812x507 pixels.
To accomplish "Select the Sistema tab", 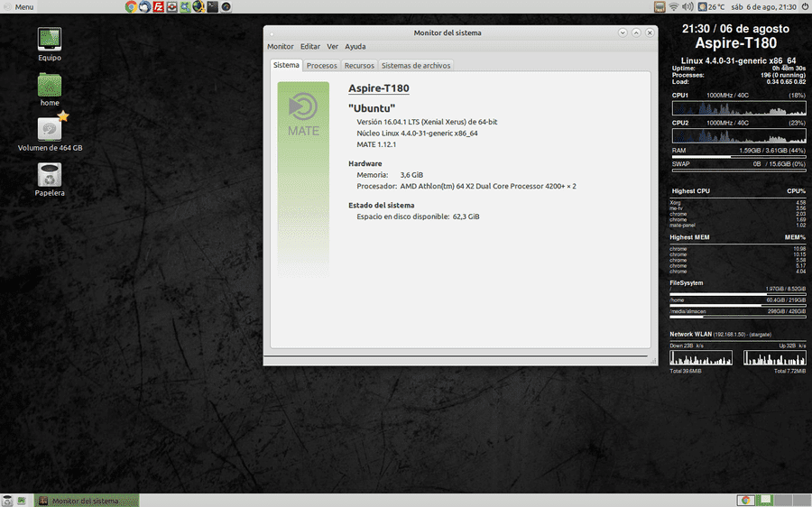I will (x=286, y=65).
